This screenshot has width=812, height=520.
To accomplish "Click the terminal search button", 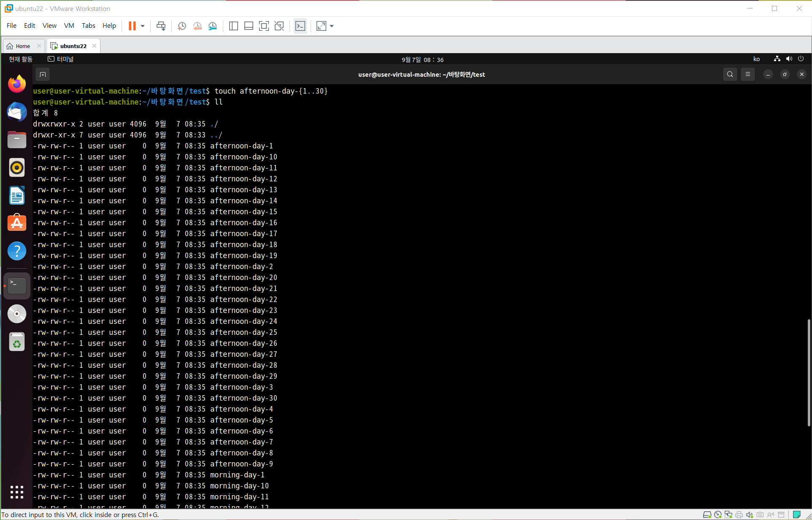I will click(730, 75).
